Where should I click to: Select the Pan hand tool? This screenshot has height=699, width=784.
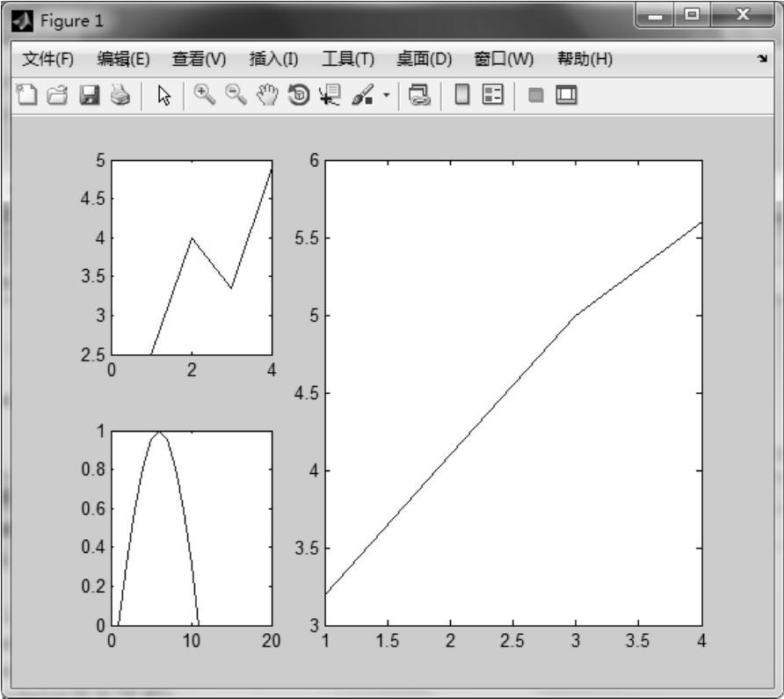[267, 95]
